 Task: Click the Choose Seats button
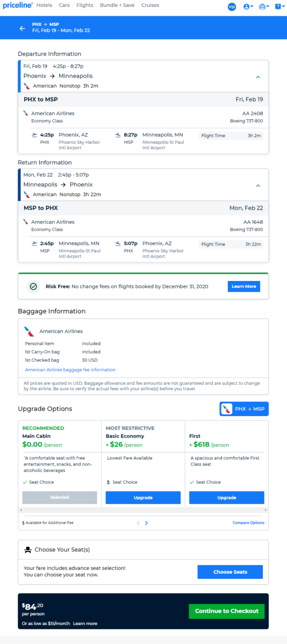[230, 572]
